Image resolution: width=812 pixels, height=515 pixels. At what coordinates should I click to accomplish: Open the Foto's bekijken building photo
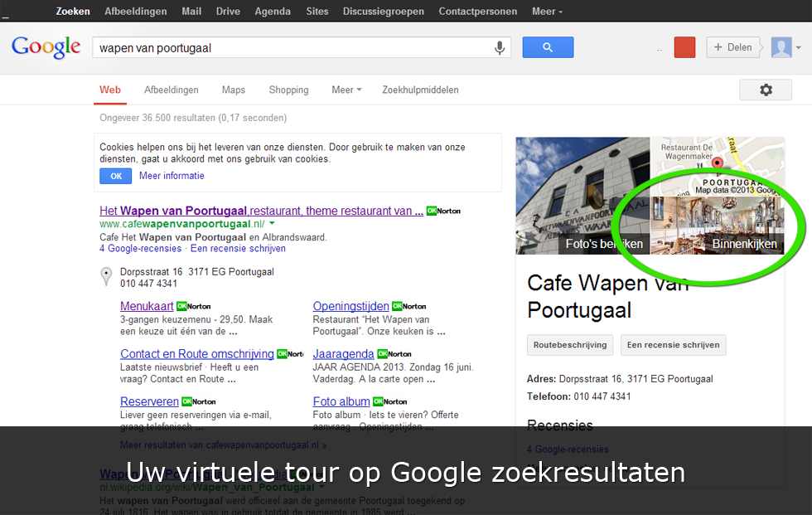[582, 196]
